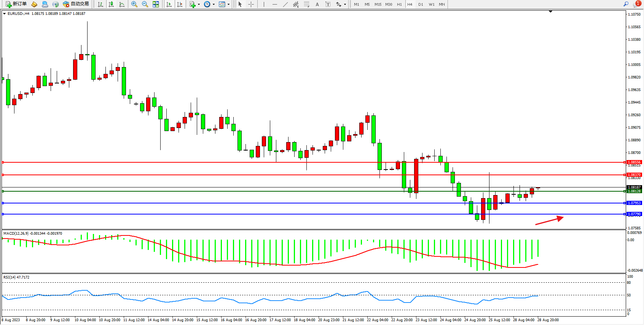Switch chart to bar chart mode
Image resolution: width=644 pixels, height=325 pixels.
(x=100, y=5)
